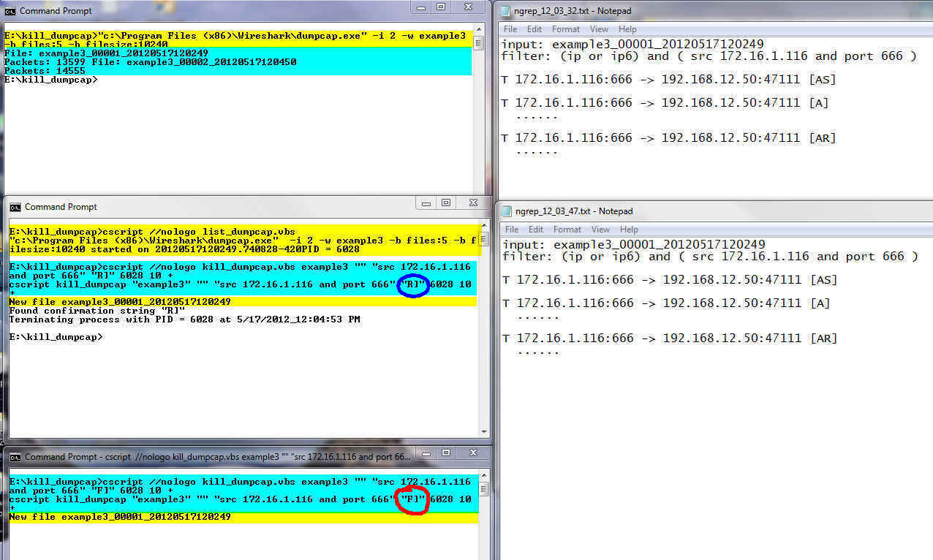
Task: Click the topmost Command Prompt window's system icon
Action: [x=10, y=11]
